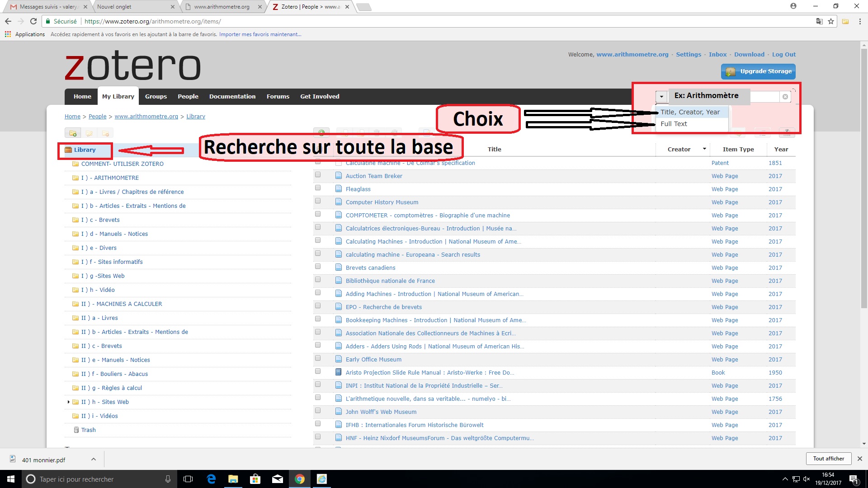Click the translate page icon in the address bar

click(819, 21)
